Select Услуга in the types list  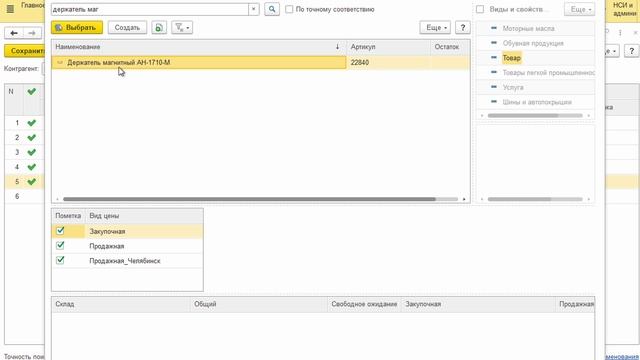pyautogui.click(x=513, y=87)
